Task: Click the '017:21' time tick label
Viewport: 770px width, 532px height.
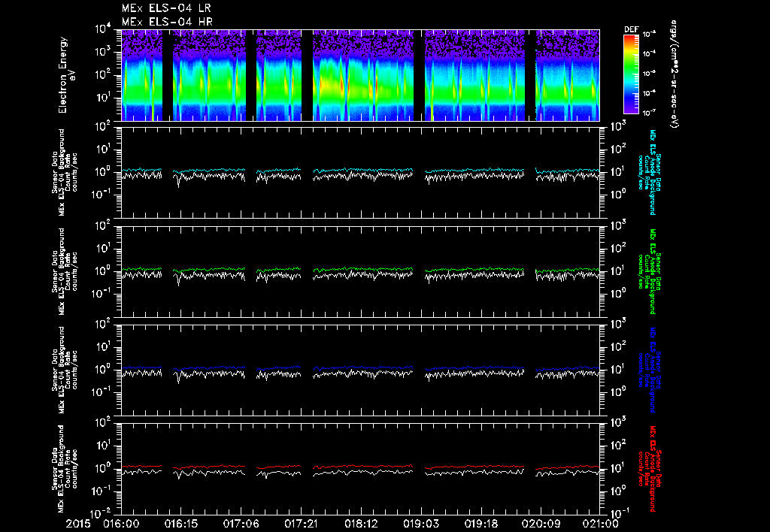Action: pyautogui.click(x=301, y=524)
